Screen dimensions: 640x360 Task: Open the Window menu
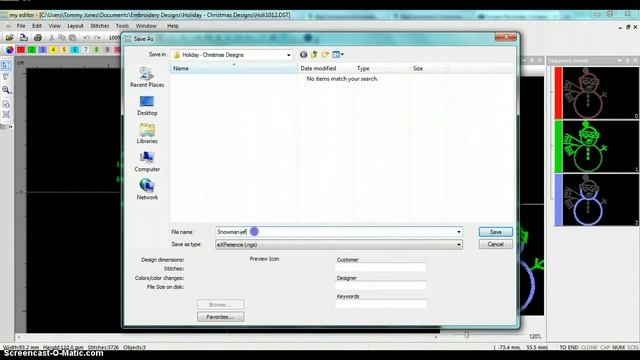(146, 26)
